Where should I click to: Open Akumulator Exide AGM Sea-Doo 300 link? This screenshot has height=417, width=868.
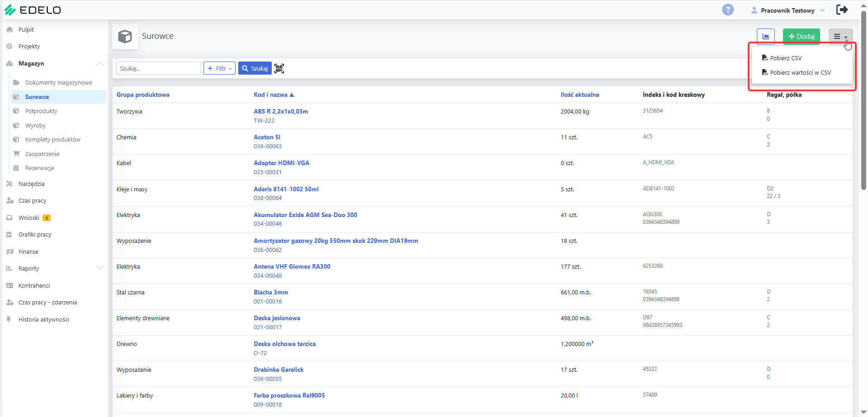tap(305, 215)
